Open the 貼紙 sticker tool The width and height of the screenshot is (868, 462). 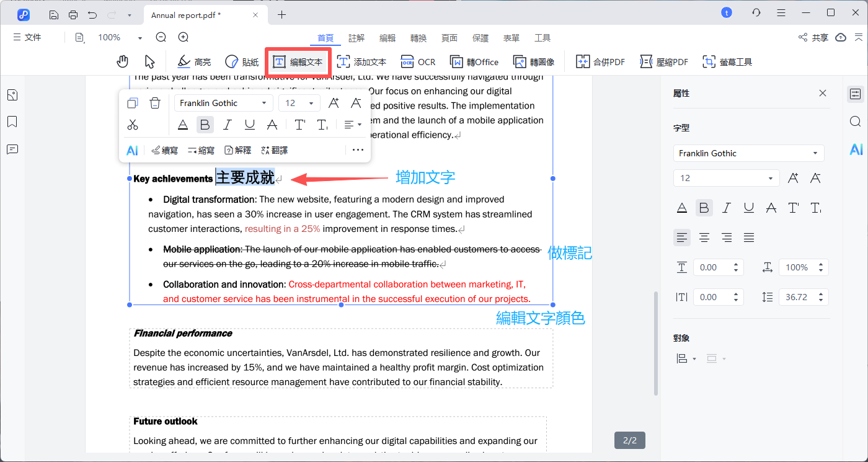pyautogui.click(x=241, y=61)
